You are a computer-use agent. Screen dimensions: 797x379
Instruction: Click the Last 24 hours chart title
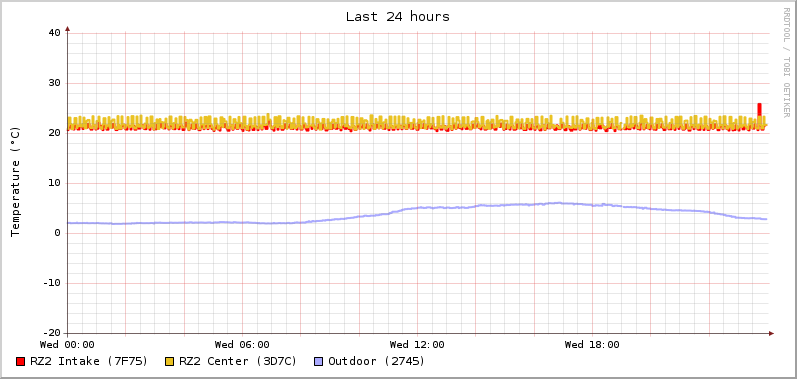(x=398, y=17)
